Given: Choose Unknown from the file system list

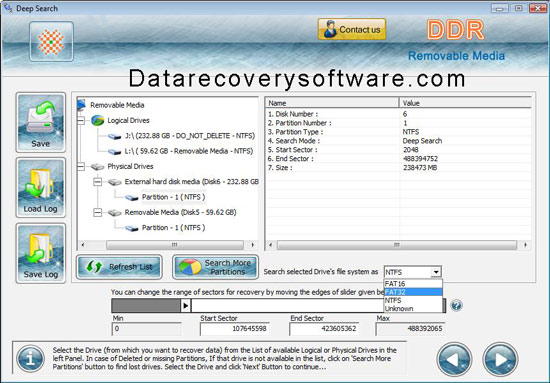Looking at the screenshot, I should click(x=413, y=309).
